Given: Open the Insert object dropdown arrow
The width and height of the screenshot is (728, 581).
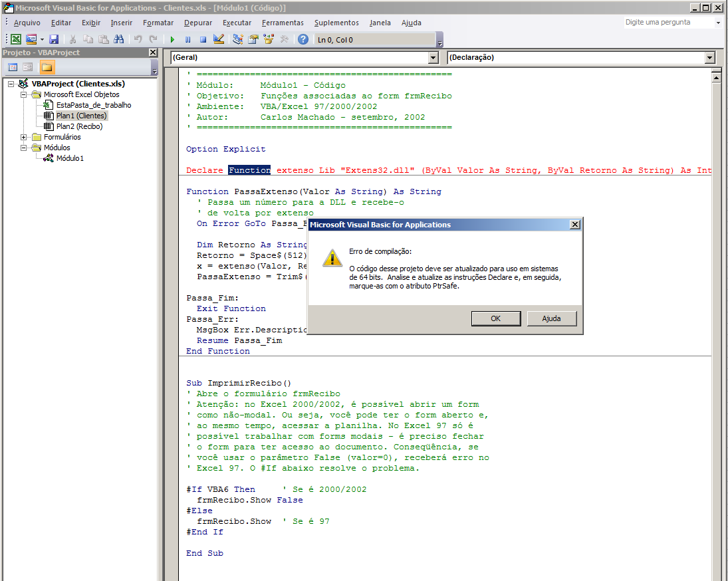Looking at the screenshot, I should click(x=42, y=39).
